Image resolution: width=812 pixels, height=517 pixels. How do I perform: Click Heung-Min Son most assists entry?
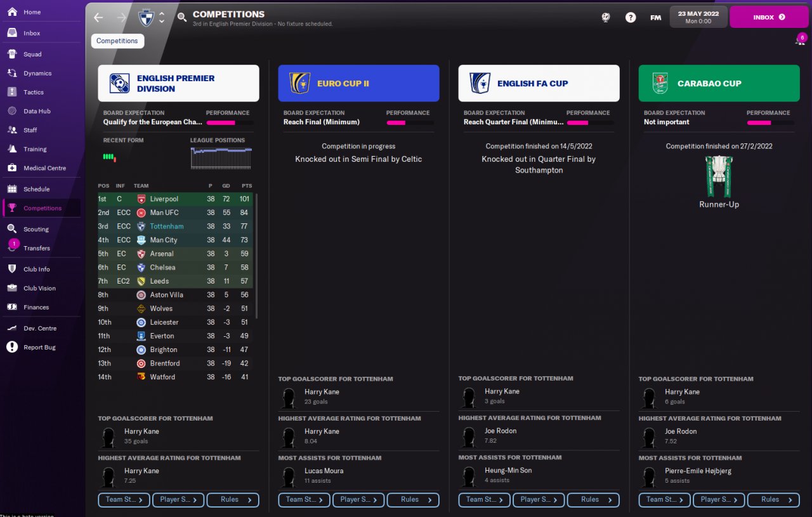[x=539, y=476]
